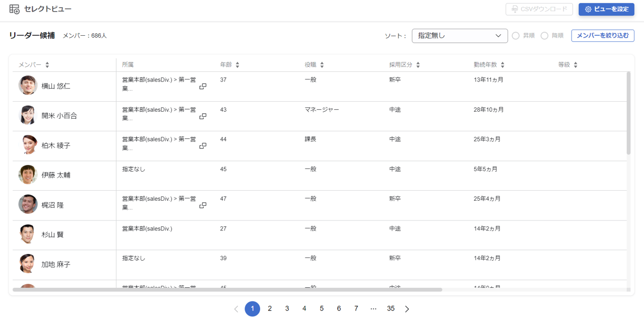Go to page 4
The width and height of the screenshot is (644, 320).
[304, 308]
